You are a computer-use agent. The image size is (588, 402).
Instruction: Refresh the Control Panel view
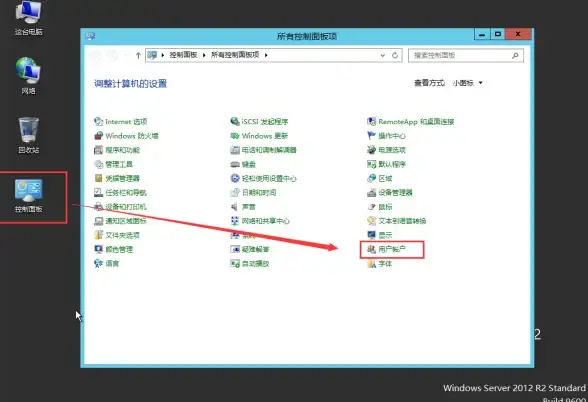point(395,56)
